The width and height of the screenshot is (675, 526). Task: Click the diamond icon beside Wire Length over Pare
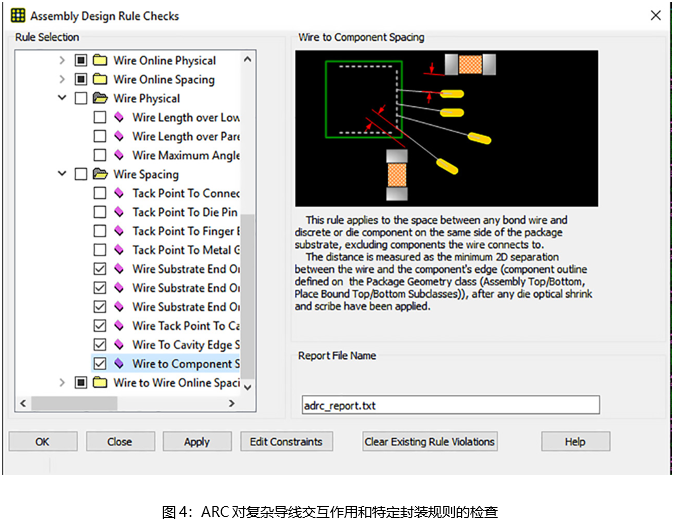click(119, 136)
